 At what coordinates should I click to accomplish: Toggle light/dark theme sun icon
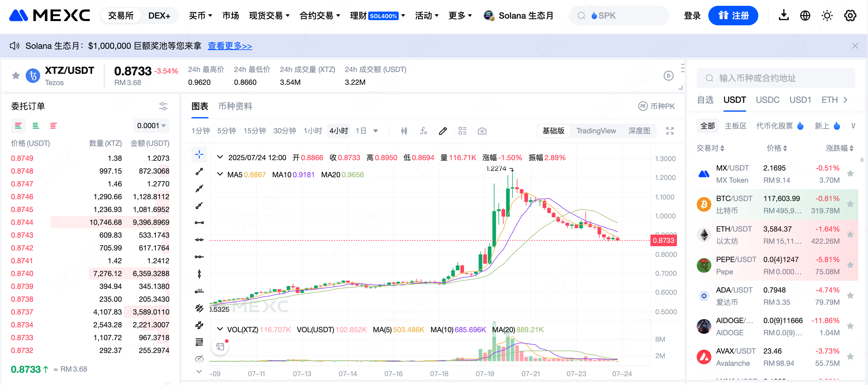(827, 16)
